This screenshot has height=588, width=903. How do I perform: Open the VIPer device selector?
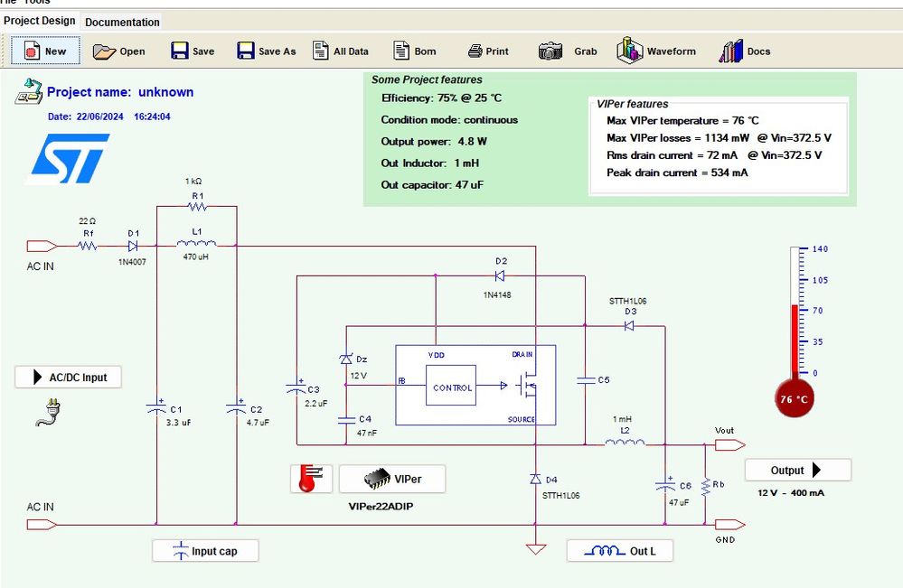point(391,478)
